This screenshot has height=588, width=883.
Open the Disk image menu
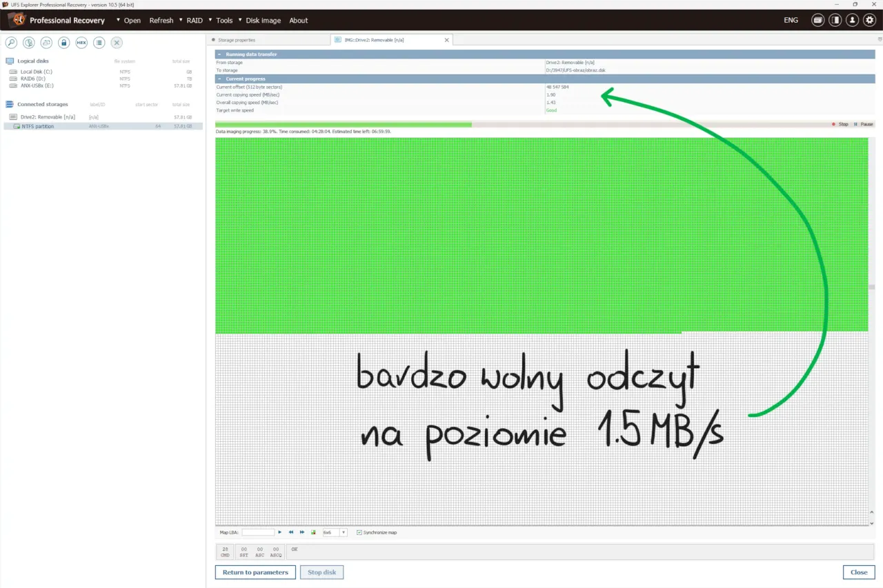tap(262, 20)
